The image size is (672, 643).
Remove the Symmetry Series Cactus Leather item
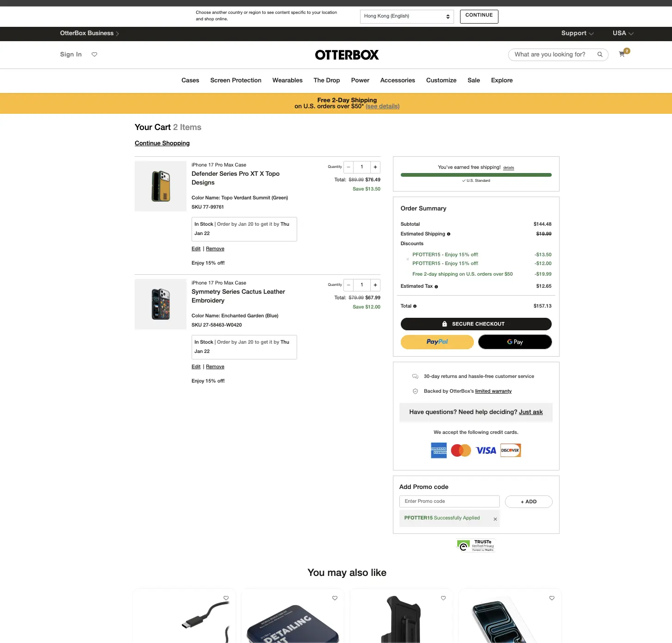[215, 367]
